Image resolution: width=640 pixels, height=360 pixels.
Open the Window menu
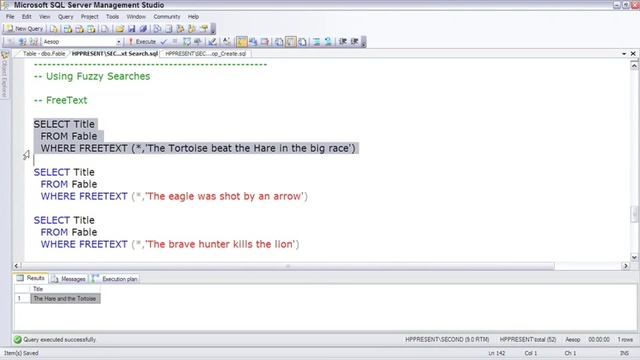pyautogui.click(x=136, y=17)
